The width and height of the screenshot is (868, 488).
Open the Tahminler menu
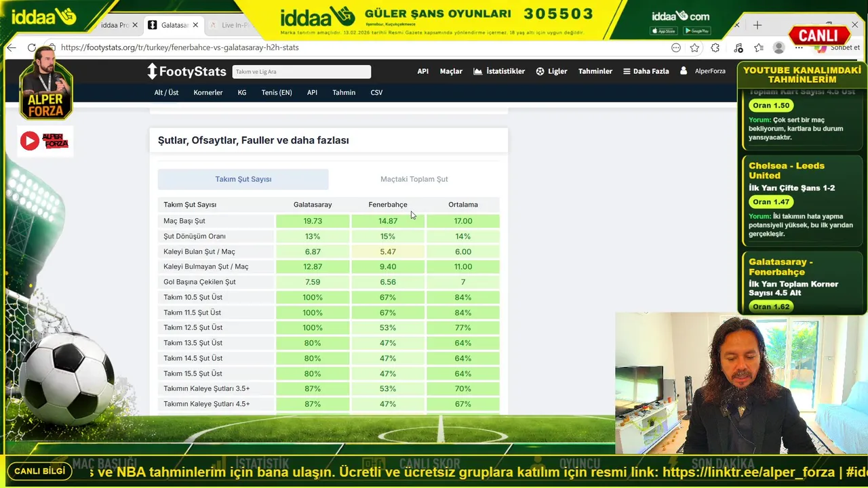point(595,71)
